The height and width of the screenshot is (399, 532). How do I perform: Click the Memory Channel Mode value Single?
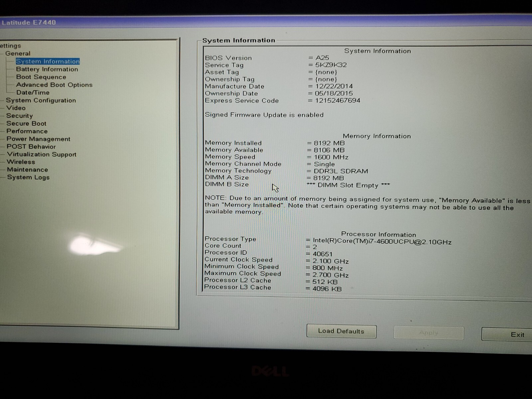coord(324,164)
